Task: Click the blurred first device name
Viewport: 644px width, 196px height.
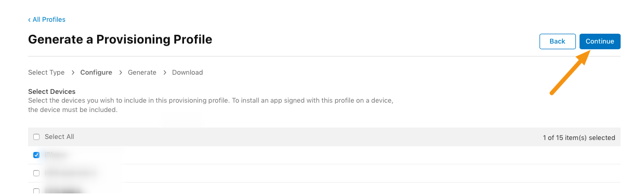Action: 57,155
